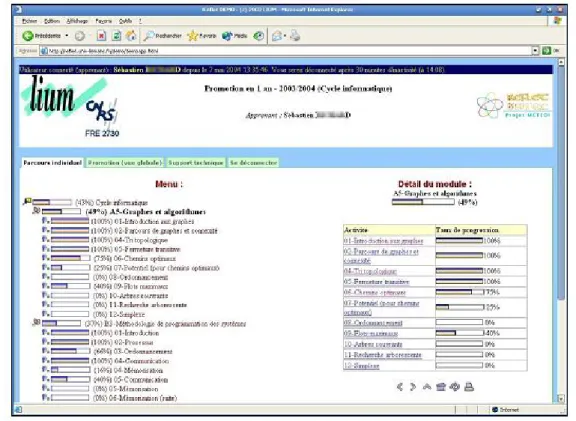576x421 pixels.
Task: Open the Média toolbar button
Action: 234,36
